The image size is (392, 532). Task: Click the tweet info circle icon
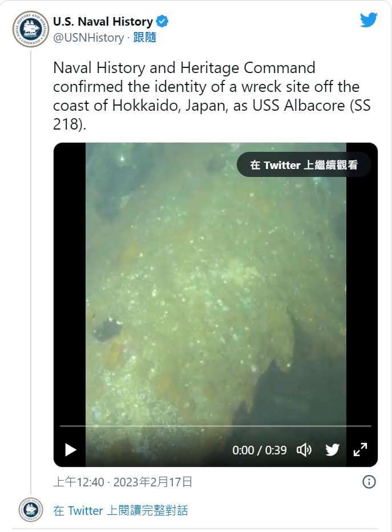(369, 482)
